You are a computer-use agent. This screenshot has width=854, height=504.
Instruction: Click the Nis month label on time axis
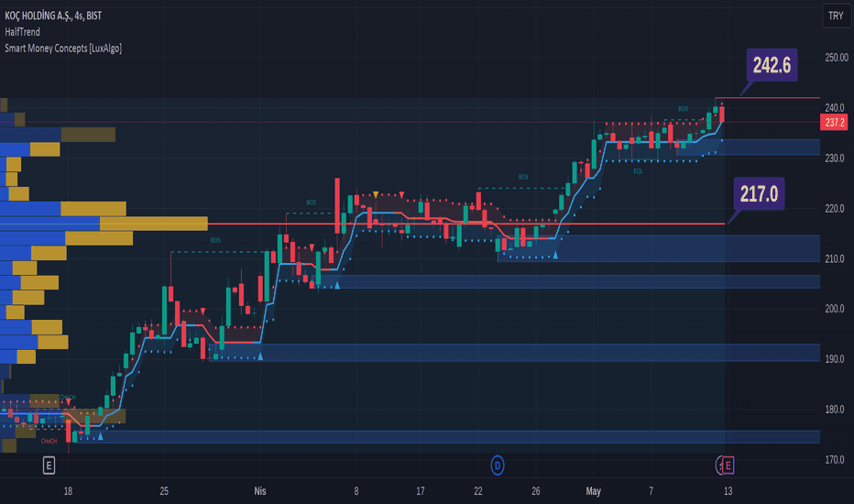pos(260,491)
